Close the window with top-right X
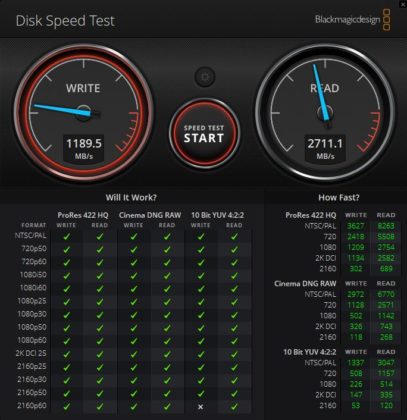407x420 pixels. click(403, 4)
